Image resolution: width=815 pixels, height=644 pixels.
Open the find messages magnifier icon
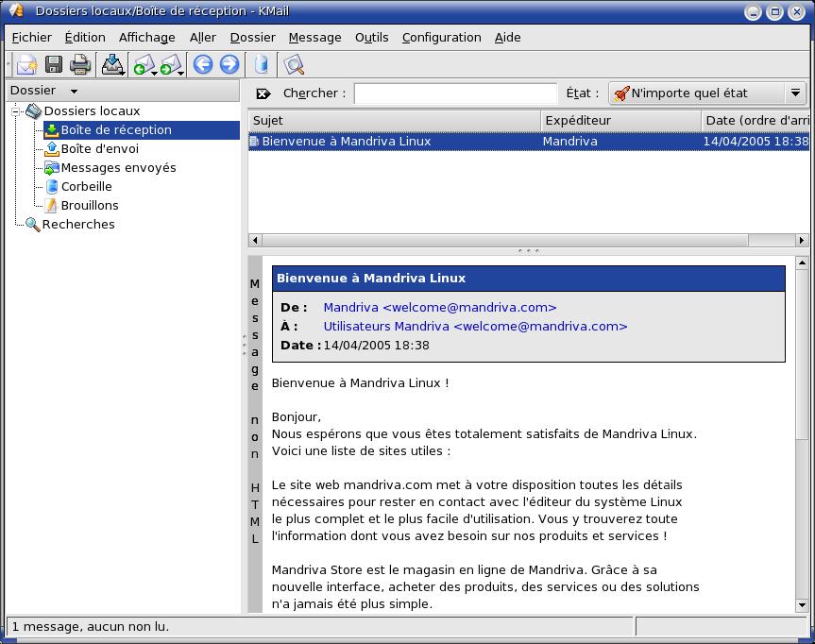tap(294, 64)
